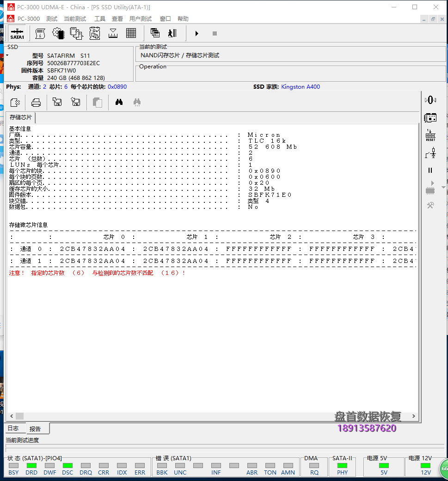Print the report via printer icon
The height and width of the screenshot is (481, 448).
pos(36,103)
